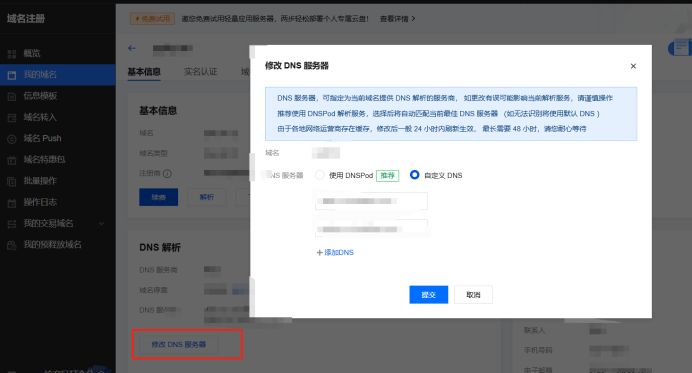Click the 概览 overview icon in sidebar
Screen dimensions: 692x373
[12, 54]
